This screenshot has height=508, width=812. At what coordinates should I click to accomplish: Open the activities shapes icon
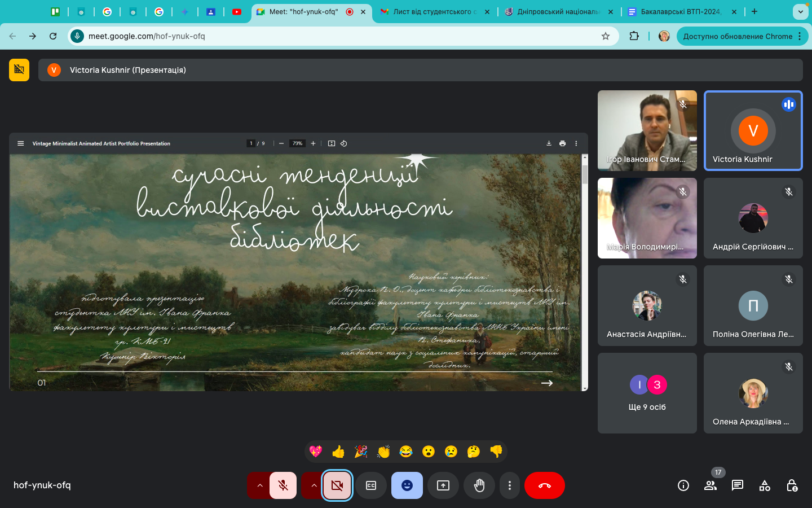[765, 485]
